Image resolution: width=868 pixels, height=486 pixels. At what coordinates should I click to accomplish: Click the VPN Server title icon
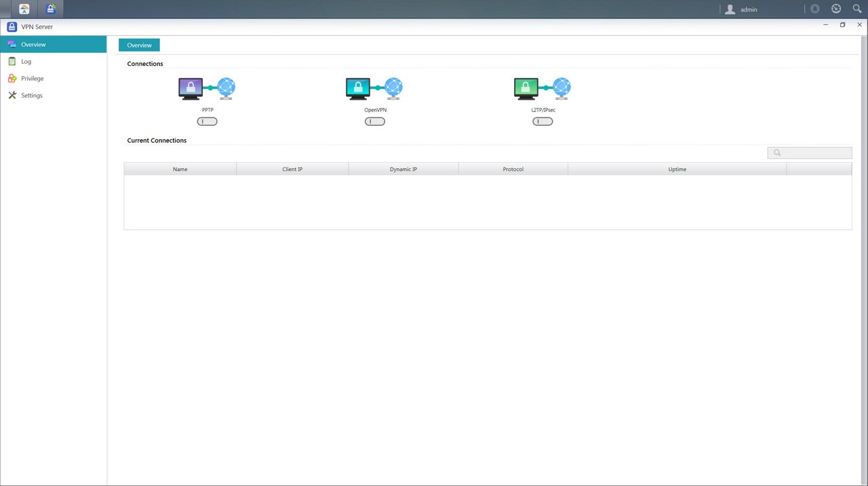point(12,26)
